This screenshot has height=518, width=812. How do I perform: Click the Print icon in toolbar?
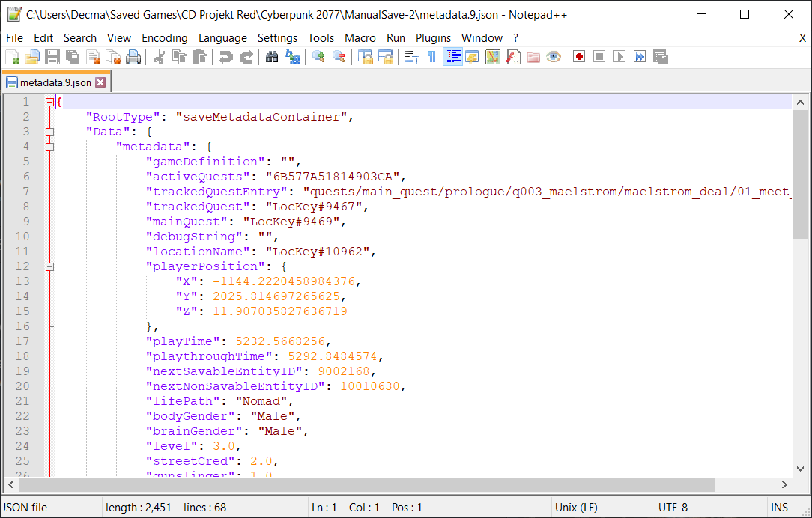point(133,57)
